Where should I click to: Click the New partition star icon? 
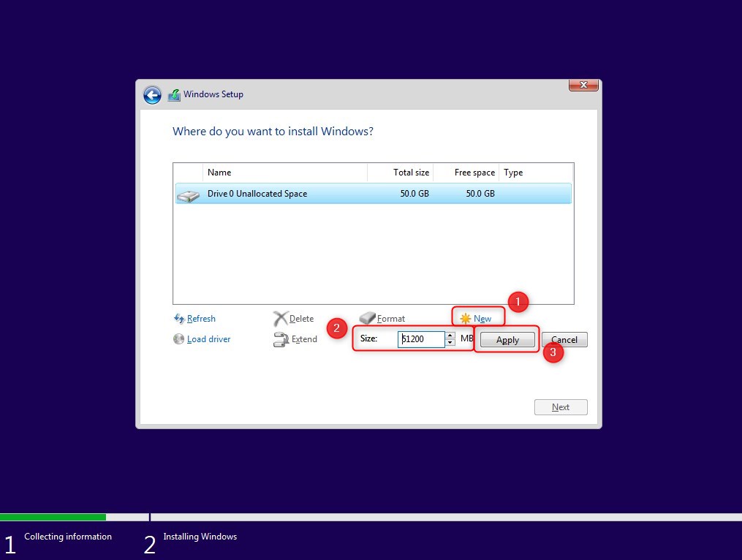coord(466,319)
